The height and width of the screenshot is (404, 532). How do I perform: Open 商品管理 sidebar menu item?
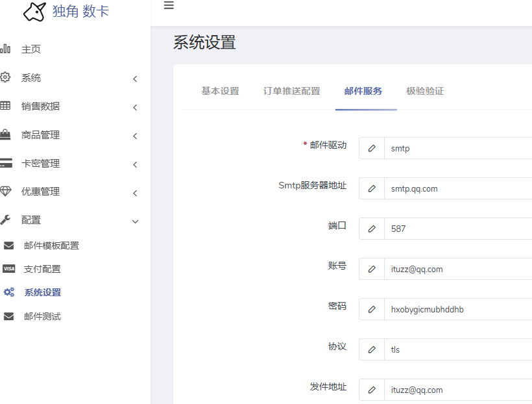point(40,135)
